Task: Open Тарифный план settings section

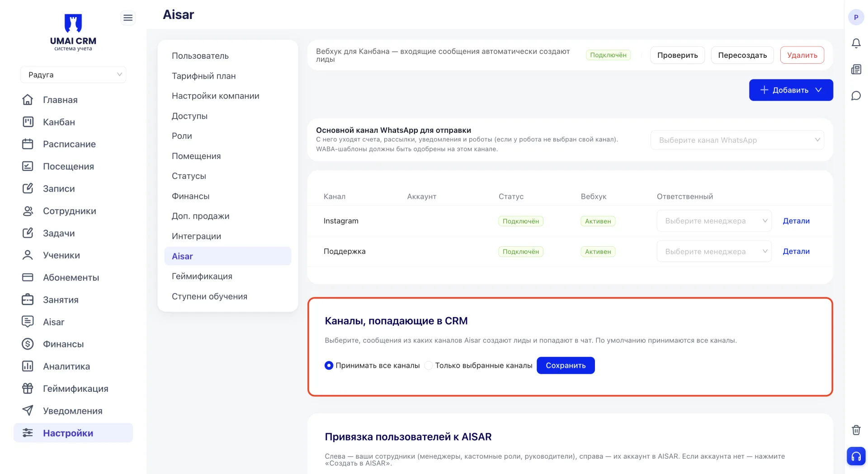Action: [x=228, y=76]
